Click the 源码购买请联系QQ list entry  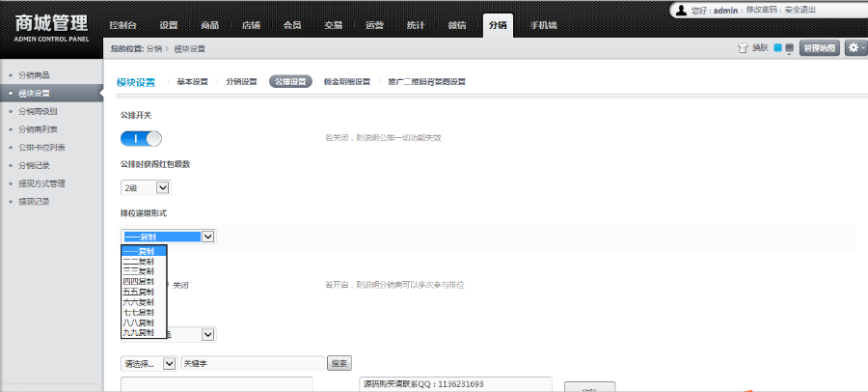coord(423,383)
